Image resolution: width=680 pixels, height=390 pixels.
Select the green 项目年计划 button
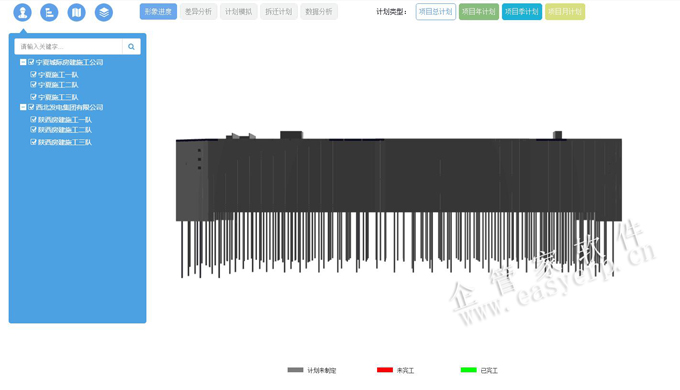pos(479,12)
